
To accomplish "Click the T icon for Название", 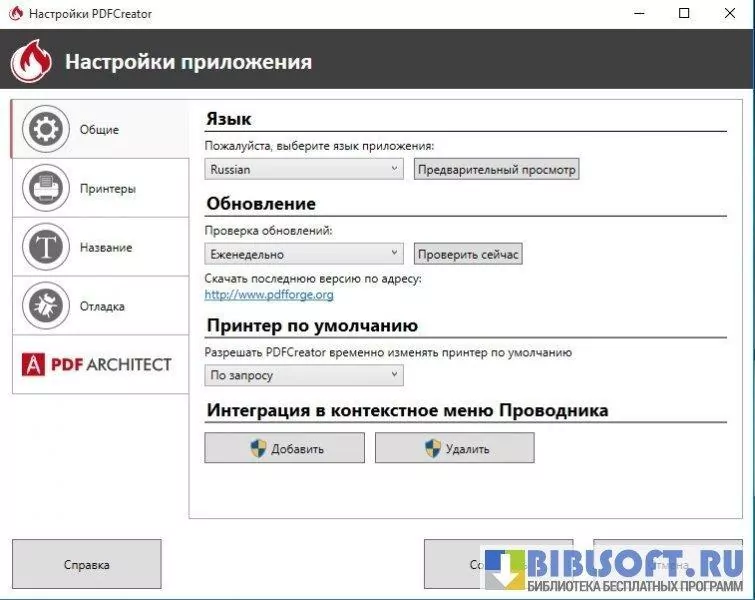I will (45, 247).
